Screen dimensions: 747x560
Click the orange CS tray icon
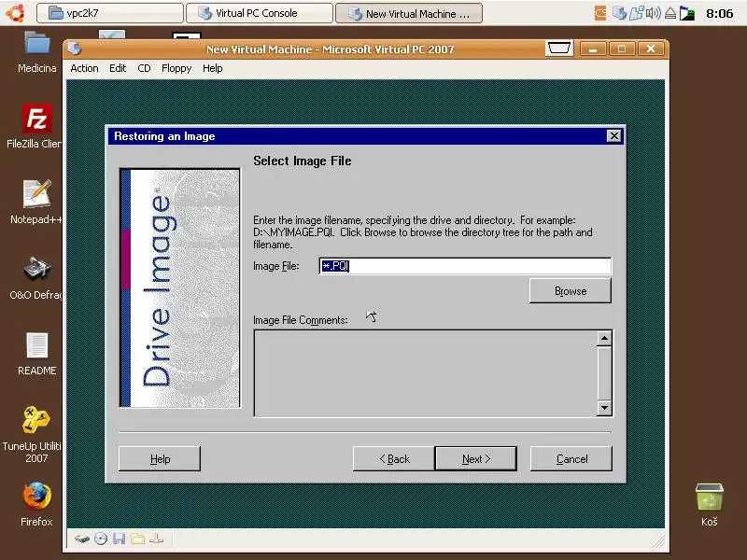tap(600, 13)
